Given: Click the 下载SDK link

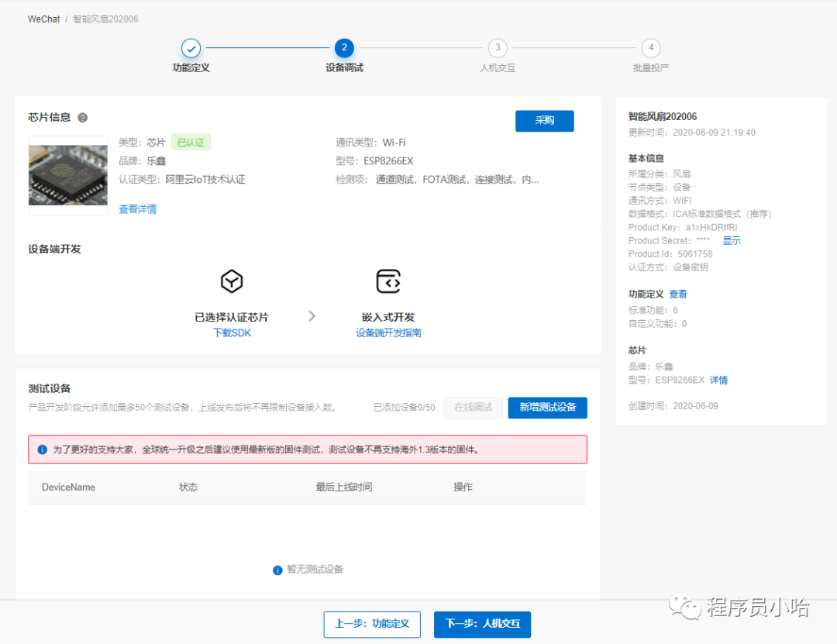Looking at the screenshot, I should click(x=232, y=333).
